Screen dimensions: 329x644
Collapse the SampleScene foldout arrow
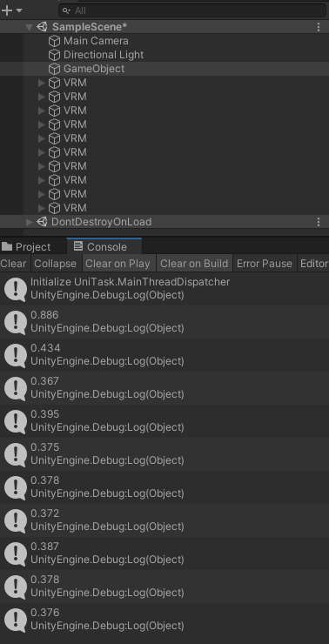coord(29,28)
